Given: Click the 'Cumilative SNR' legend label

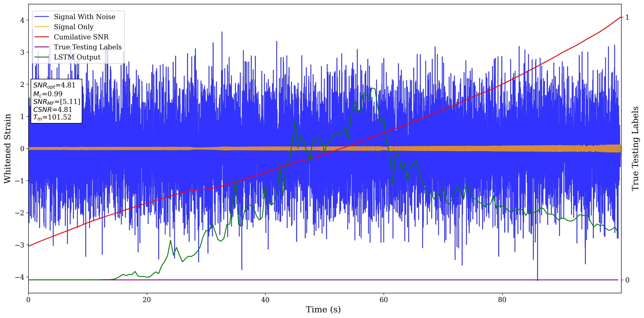Looking at the screenshot, I should [81, 37].
